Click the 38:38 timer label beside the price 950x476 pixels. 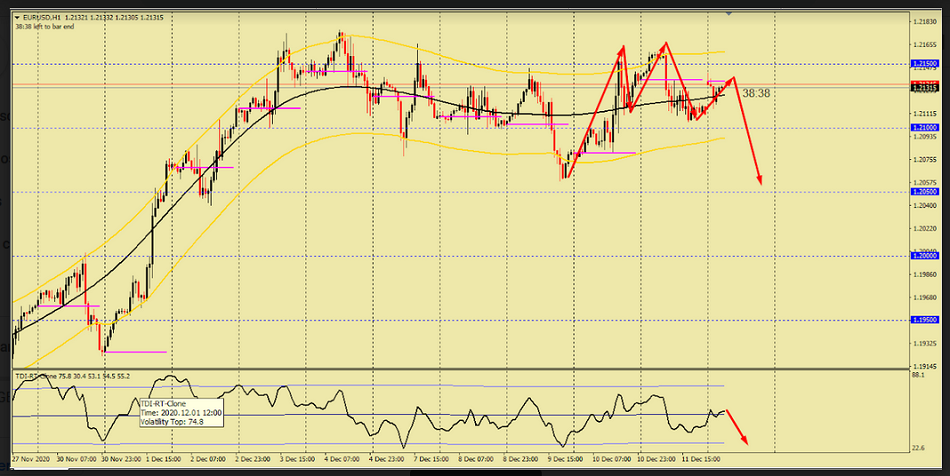point(756,93)
